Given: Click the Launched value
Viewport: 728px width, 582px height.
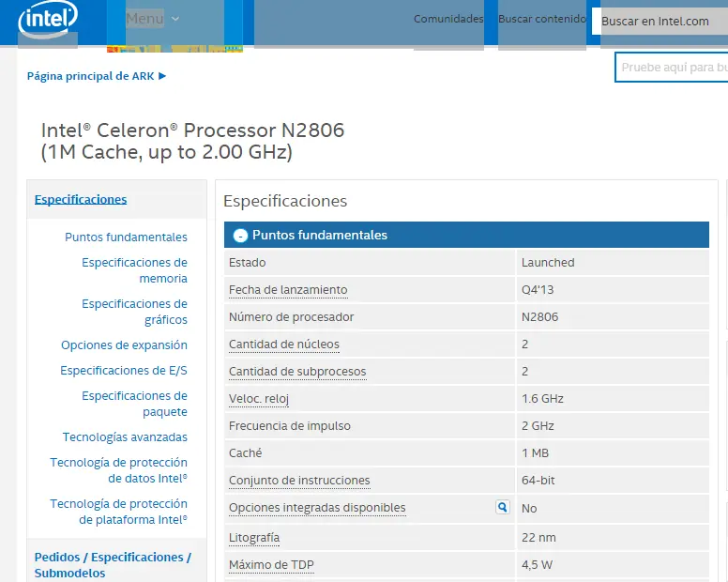Looking at the screenshot, I should tap(548, 263).
